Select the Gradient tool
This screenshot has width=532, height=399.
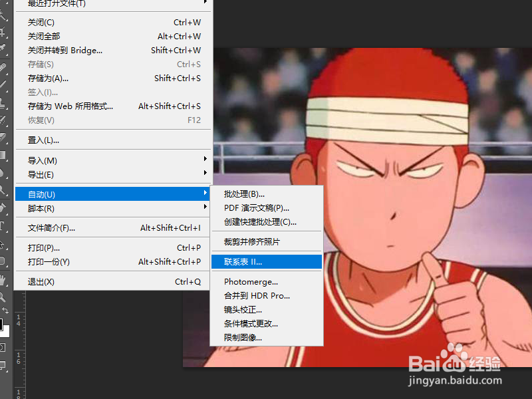[3, 155]
